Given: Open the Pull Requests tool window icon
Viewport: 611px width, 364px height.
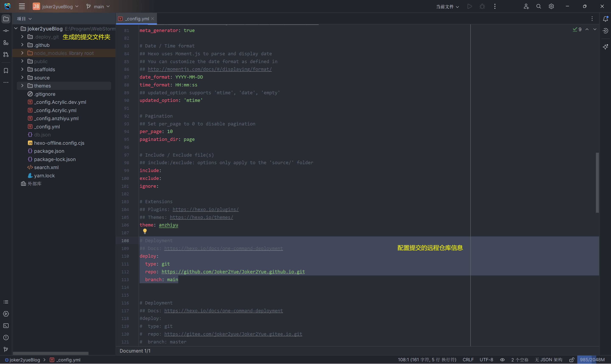Looking at the screenshot, I should pyautogui.click(x=6, y=54).
